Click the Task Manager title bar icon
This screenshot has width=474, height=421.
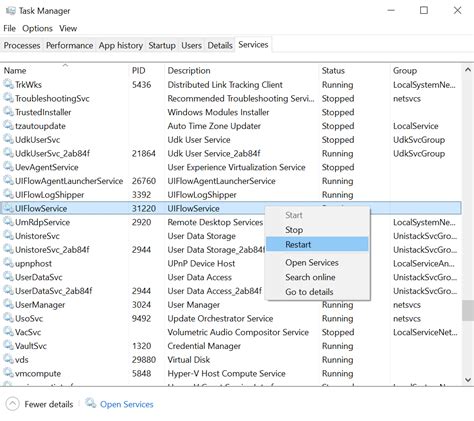click(10, 11)
